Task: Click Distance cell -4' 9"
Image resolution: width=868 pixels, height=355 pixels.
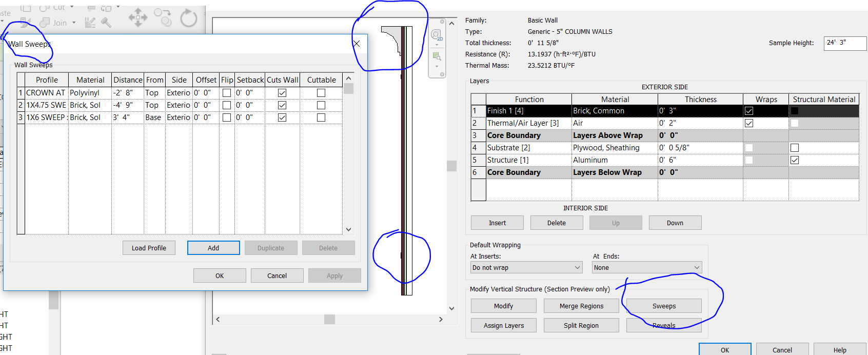Action: 127,105
